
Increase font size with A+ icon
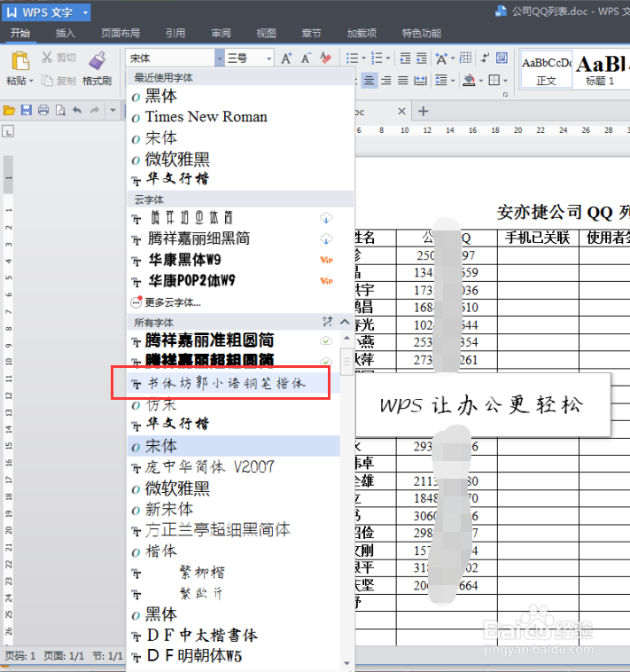click(x=286, y=58)
